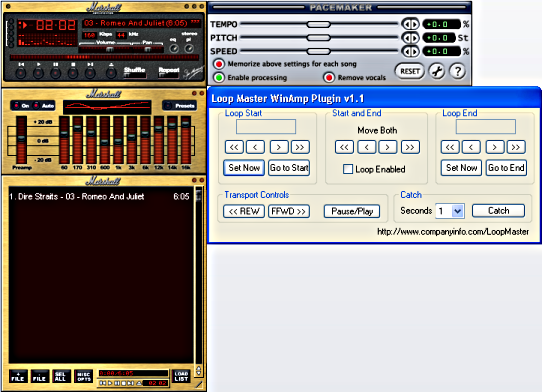Click the Winamp pan slider handle
The width and height of the screenshot is (542, 392).
(148, 49)
